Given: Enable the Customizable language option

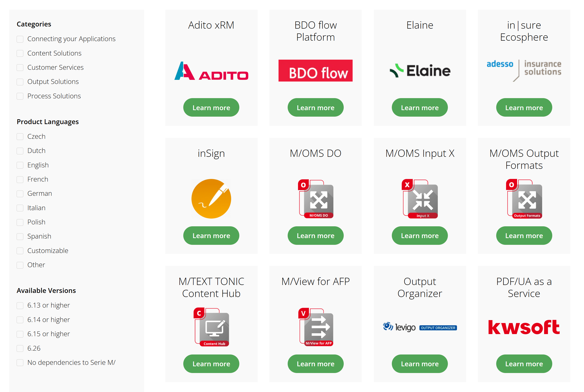Looking at the screenshot, I should (20, 251).
